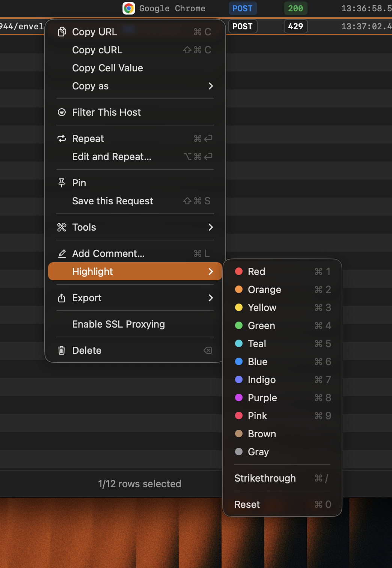Click the Export share icon
The image size is (392, 568).
(62, 298)
